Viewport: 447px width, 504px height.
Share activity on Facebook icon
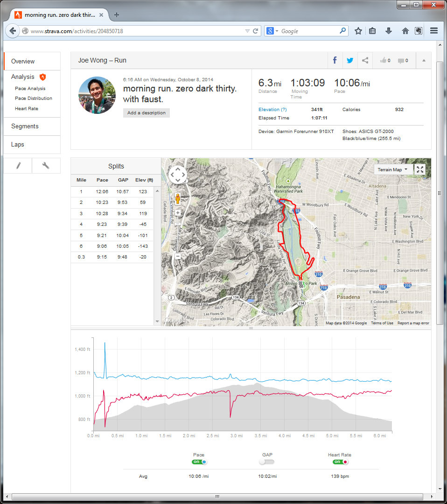[335, 60]
